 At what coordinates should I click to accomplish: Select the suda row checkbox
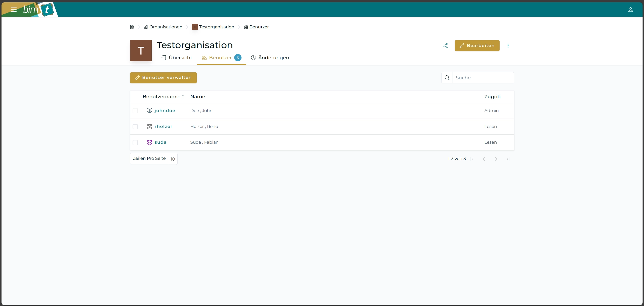(135, 142)
